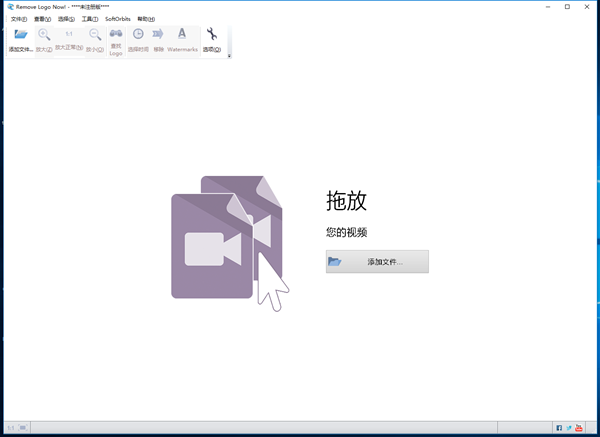This screenshot has width=600, height=437.
Task: Click the Find Logo binoculars icon
Action: (x=116, y=34)
